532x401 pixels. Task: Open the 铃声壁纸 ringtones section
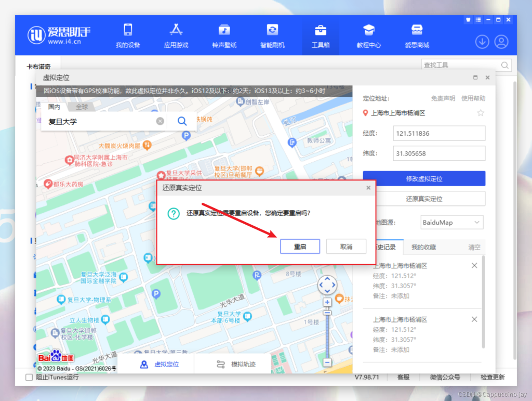point(224,36)
